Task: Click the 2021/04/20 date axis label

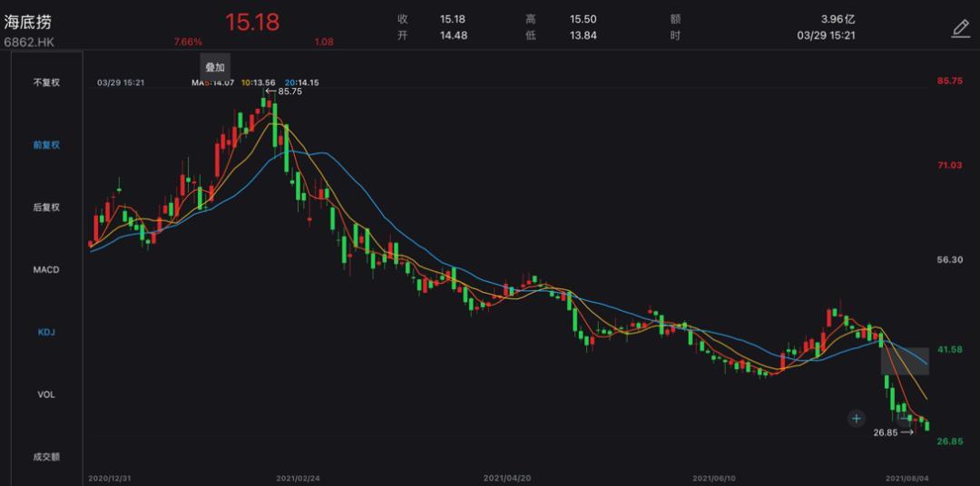Action: (506, 477)
